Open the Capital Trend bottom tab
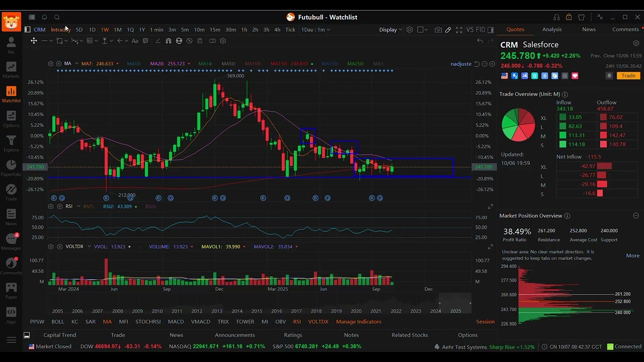Screen dimensions: 644x362 pyautogui.click(x=60, y=335)
